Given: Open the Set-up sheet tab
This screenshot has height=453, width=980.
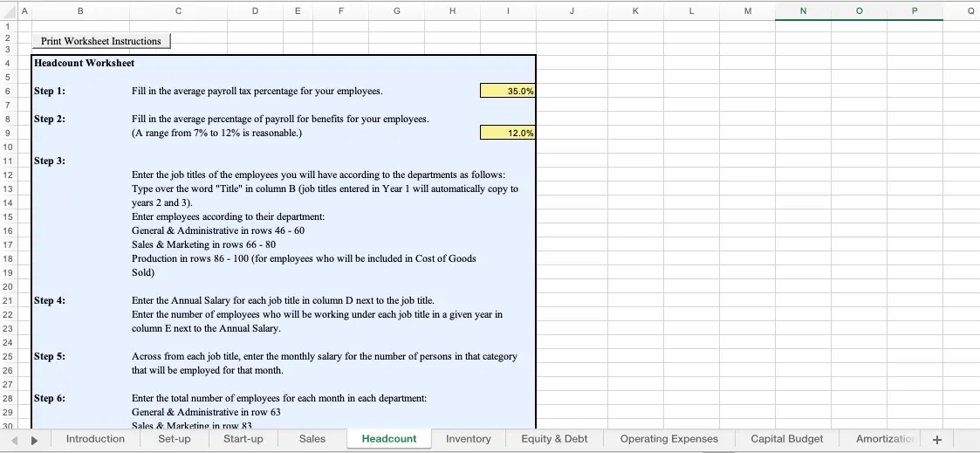Looking at the screenshot, I should pyautogui.click(x=175, y=439).
